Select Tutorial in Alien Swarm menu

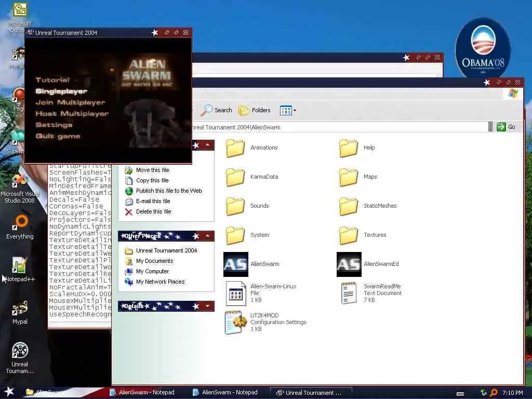tap(52, 80)
